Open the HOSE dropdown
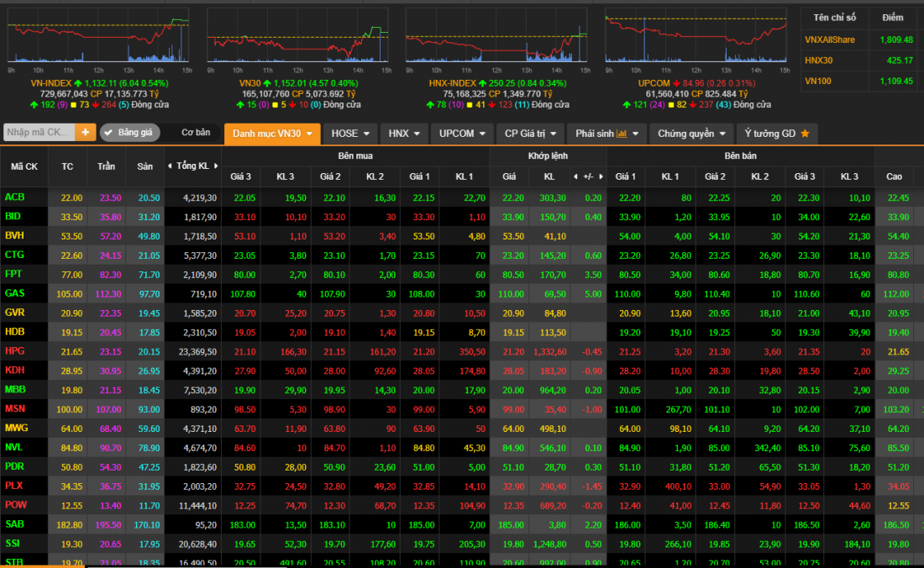Screen dimensions: 924x568 tap(350, 134)
